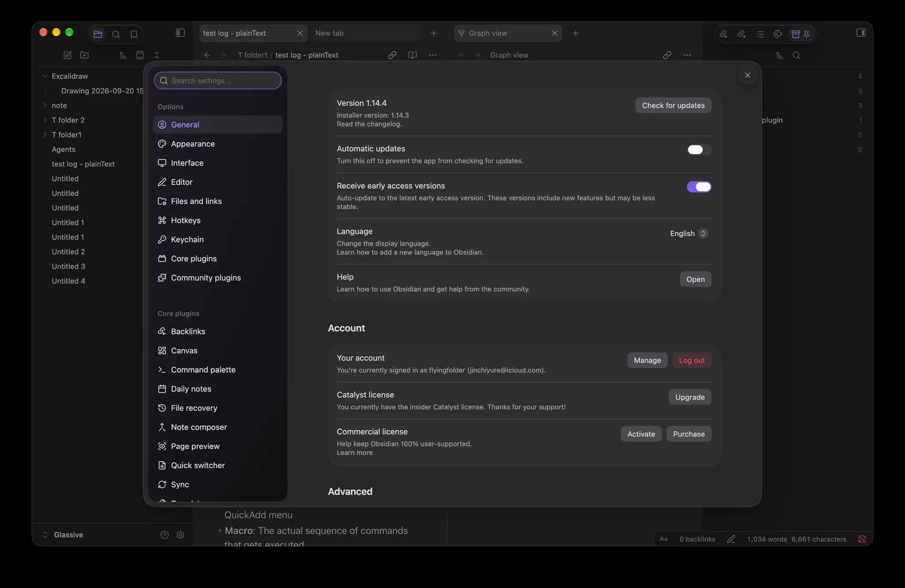Image resolution: width=905 pixels, height=588 pixels.
Task: Click Upgrade Catalyst license button
Action: coord(690,397)
